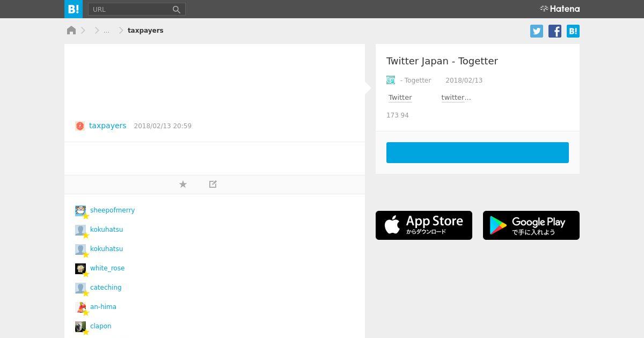Click the 173 94 count text
Viewport: 644px width, 338px height.
398,115
